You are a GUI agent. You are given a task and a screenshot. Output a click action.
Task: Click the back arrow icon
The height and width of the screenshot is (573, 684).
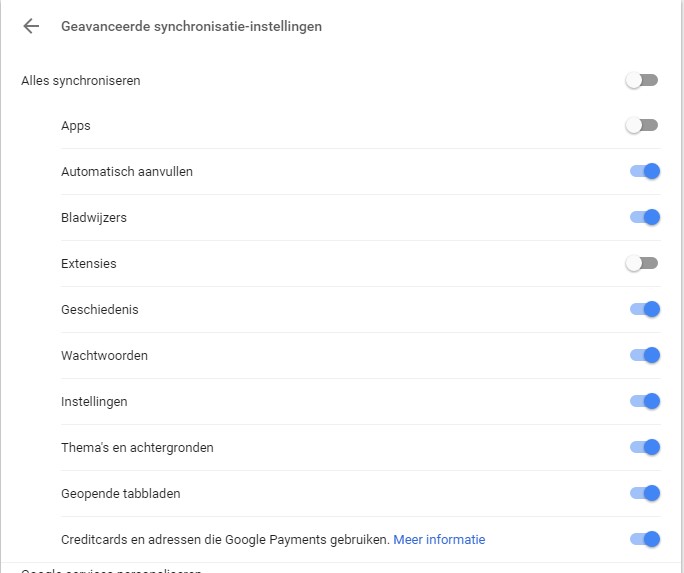(x=31, y=27)
